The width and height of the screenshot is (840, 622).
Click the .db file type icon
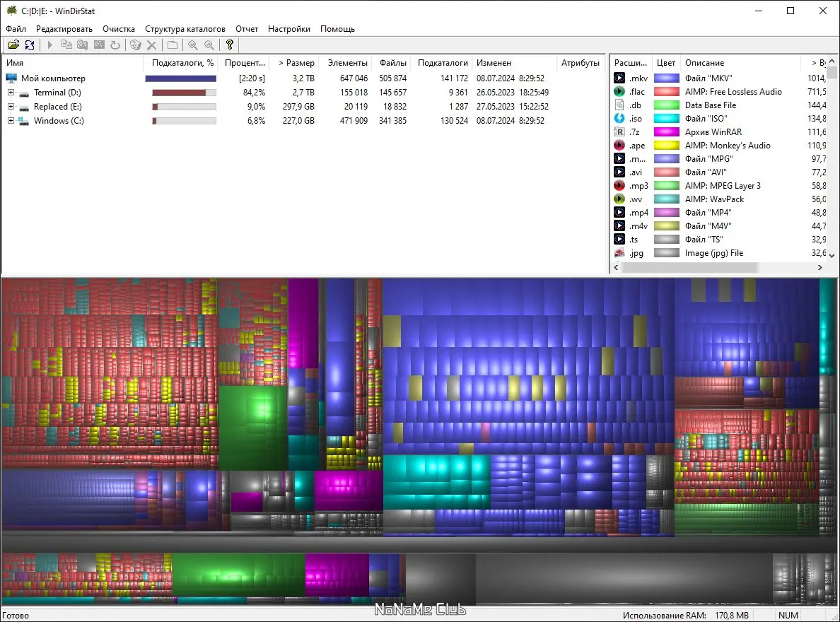tap(619, 105)
